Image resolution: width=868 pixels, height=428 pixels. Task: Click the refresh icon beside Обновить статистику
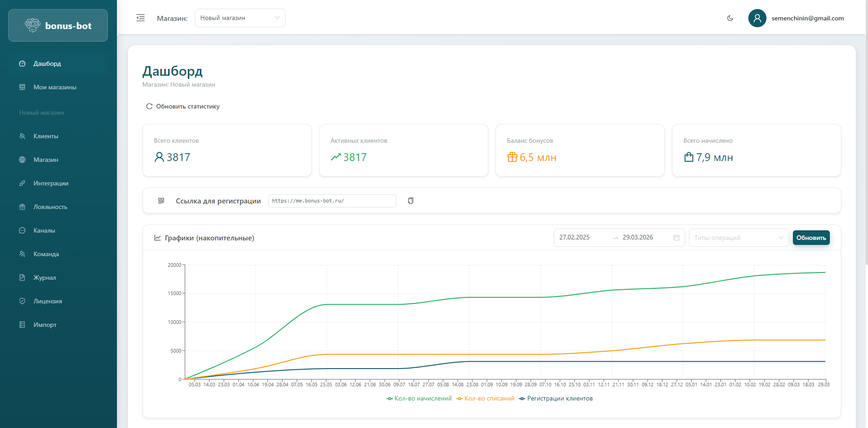149,107
